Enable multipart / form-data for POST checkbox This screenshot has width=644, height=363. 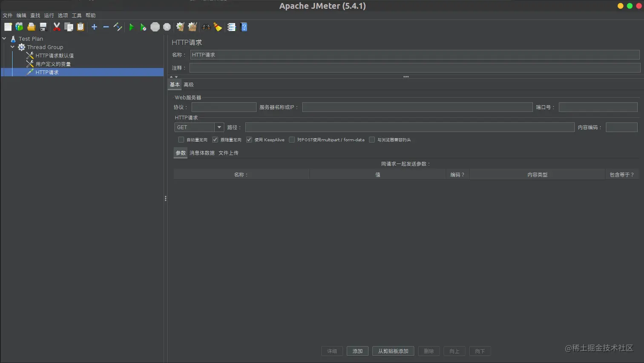[x=292, y=140]
